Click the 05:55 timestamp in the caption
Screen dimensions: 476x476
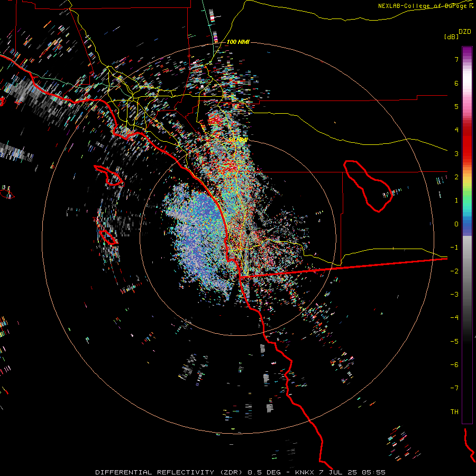click(373, 472)
